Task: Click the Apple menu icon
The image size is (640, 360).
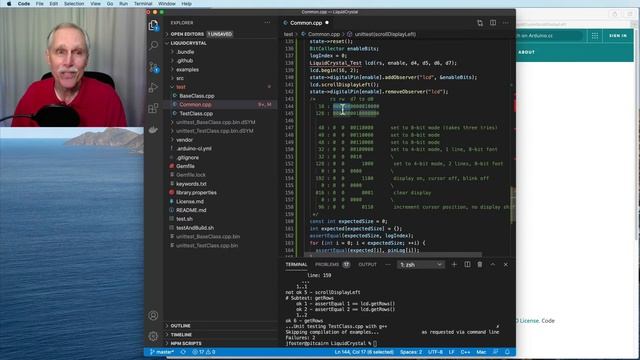Action: (9, 4)
